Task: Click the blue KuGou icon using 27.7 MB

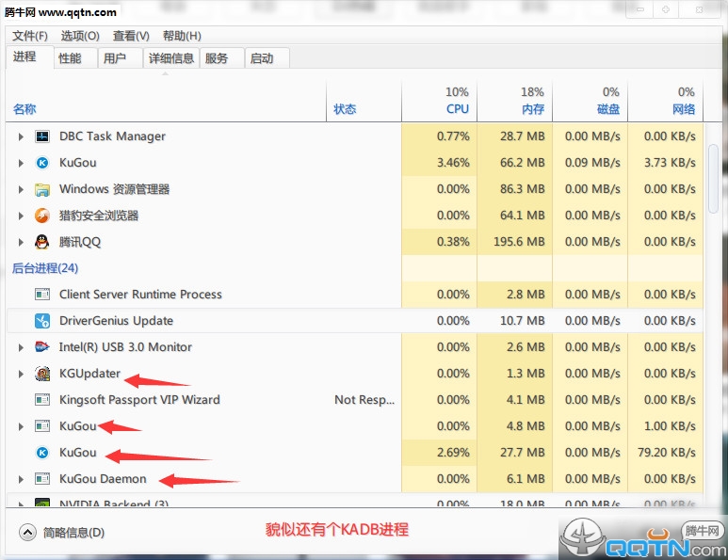Action: (x=42, y=453)
